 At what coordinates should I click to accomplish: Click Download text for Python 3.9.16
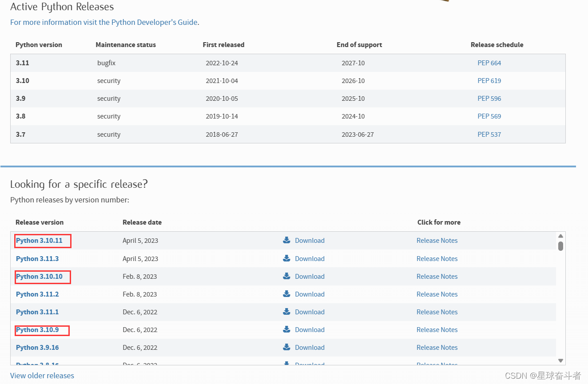pos(310,347)
